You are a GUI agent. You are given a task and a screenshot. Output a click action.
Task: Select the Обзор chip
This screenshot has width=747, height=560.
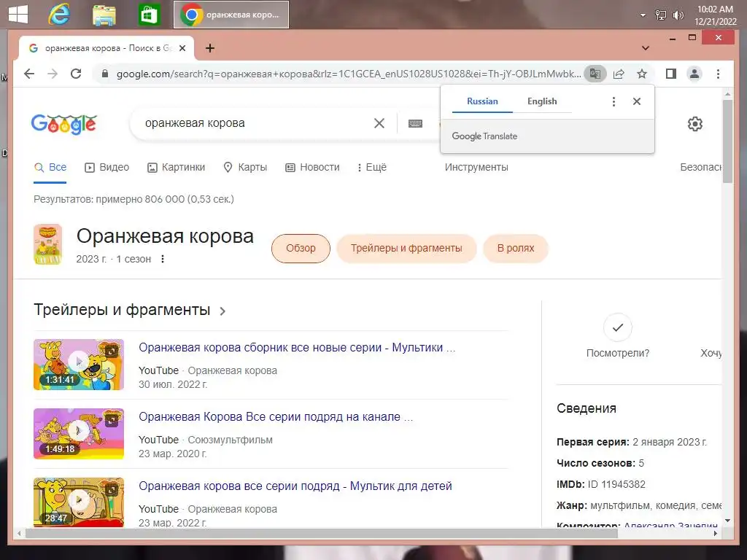point(301,248)
